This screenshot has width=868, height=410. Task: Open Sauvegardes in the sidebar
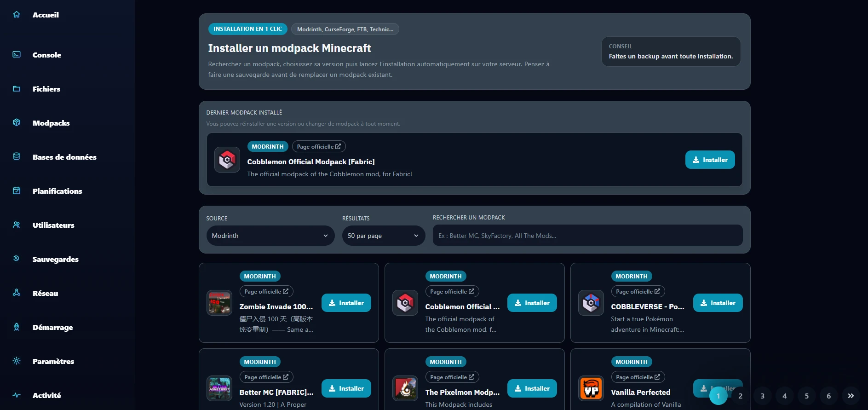pyautogui.click(x=55, y=259)
